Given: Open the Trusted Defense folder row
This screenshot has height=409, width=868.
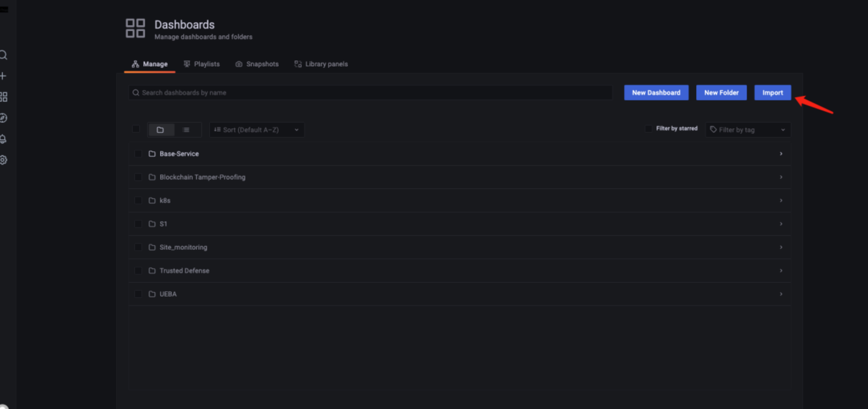Looking at the screenshot, I should tap(184, 270).
